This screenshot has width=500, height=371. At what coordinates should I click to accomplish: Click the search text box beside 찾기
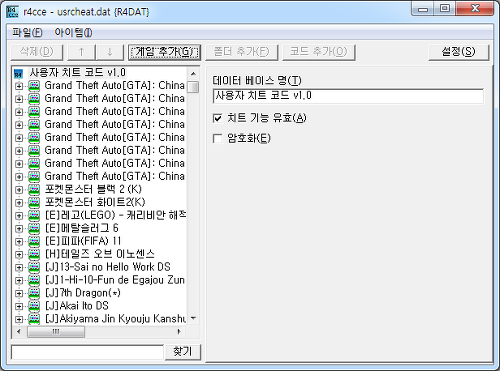pyautogui.click(x=87, y=352)
